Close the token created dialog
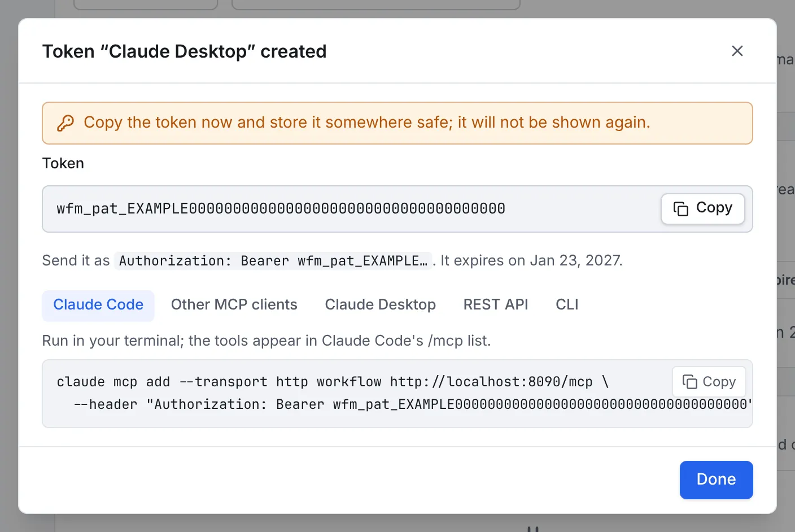The image size is (795, 532). pyautogui.click(x=737, y=51)
